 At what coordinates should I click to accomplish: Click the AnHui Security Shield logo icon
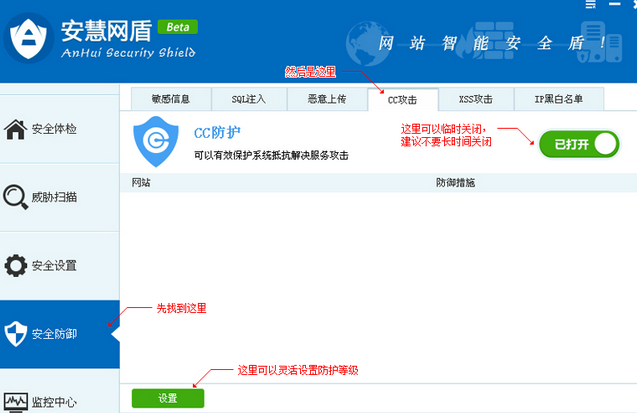[x=28, y=38]
